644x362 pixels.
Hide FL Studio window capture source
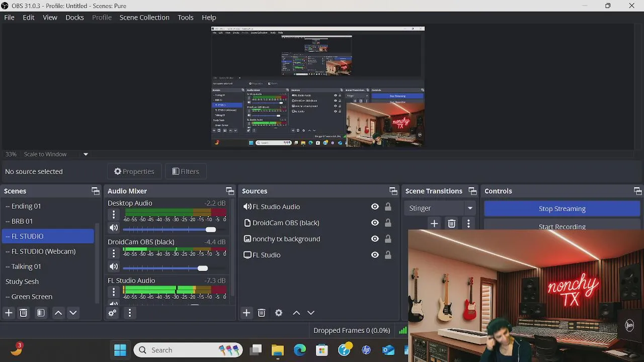pos(375,255)
